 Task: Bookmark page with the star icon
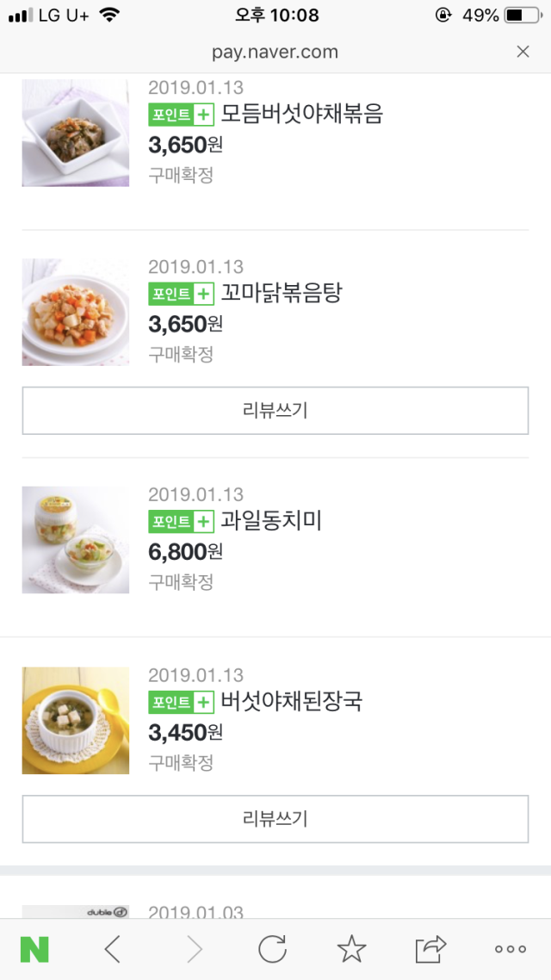(x=351, y=950)
